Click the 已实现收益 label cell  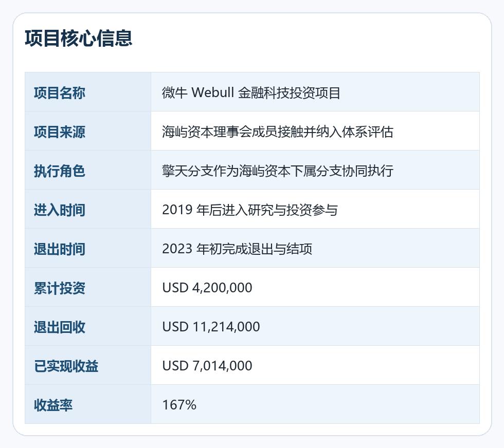click(x=88, y=365)
